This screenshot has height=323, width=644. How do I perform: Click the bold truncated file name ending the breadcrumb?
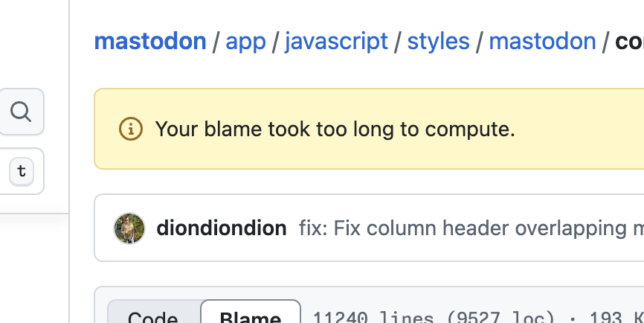(629, 41)
